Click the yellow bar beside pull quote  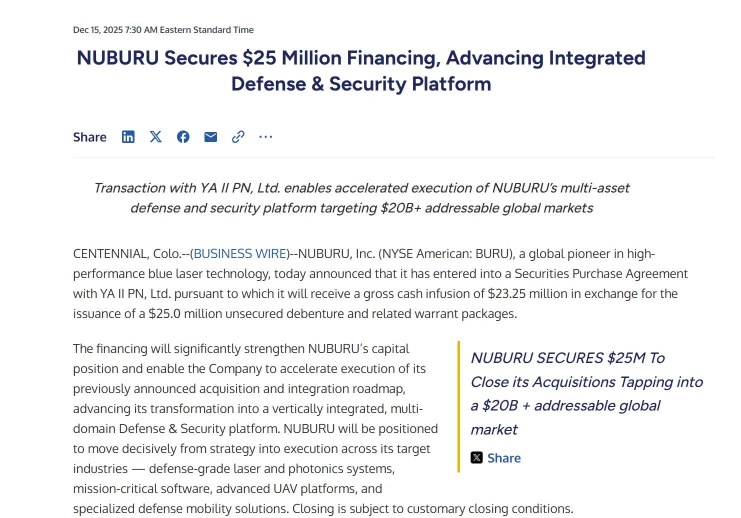pyautogui.click(x=458, y=406)
